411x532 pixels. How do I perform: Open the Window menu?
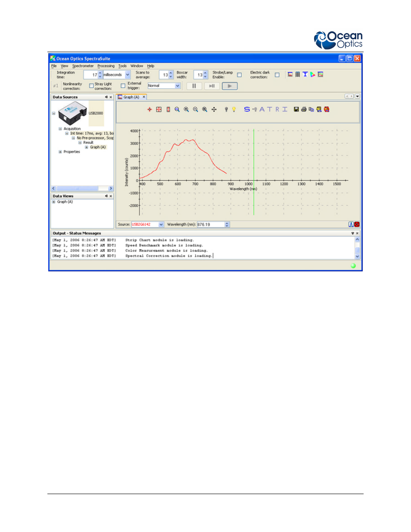(x=137, y=66)
